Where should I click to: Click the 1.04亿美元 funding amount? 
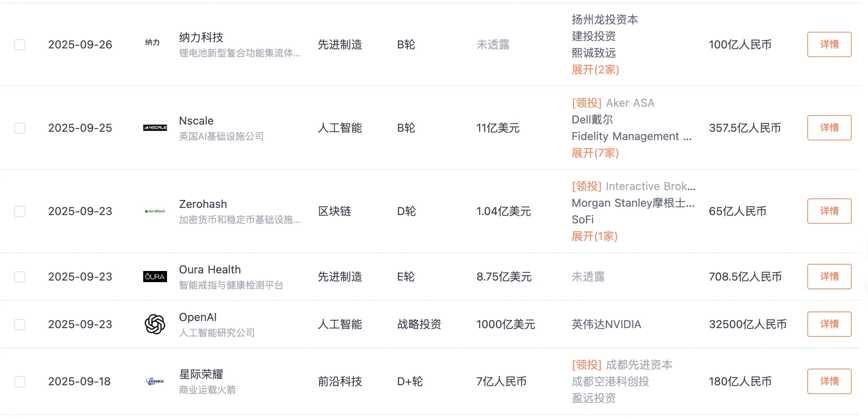pos(503,211)
